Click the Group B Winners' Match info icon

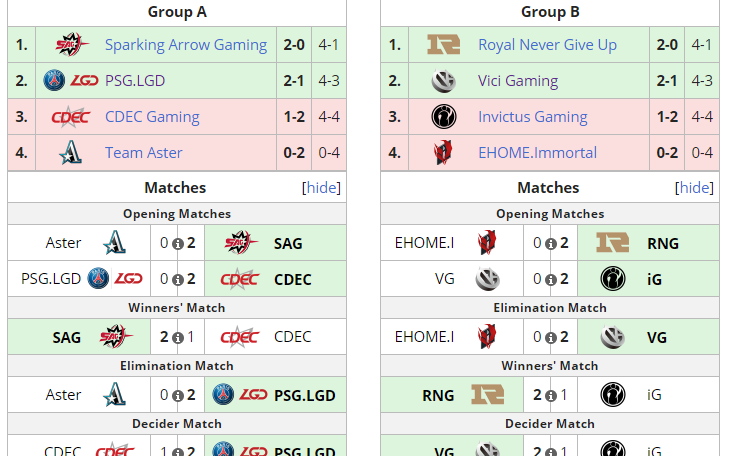550,395
